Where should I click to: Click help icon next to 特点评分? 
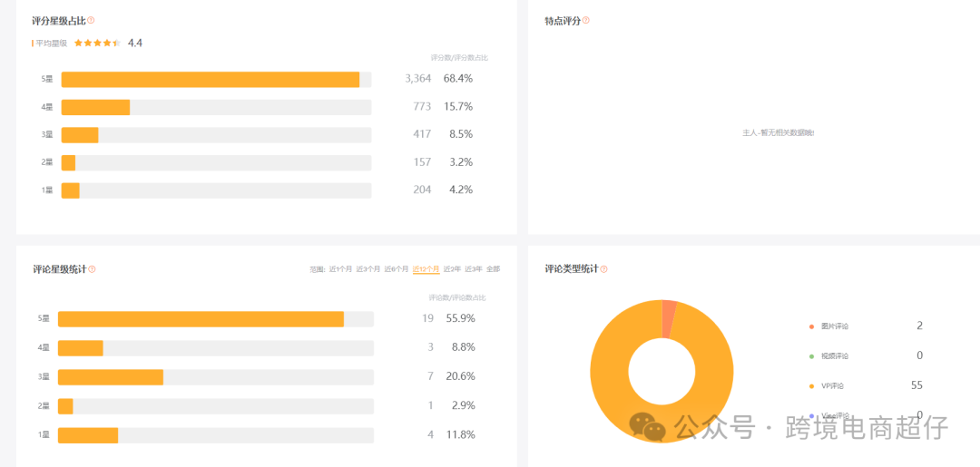[x=586, y=20]
